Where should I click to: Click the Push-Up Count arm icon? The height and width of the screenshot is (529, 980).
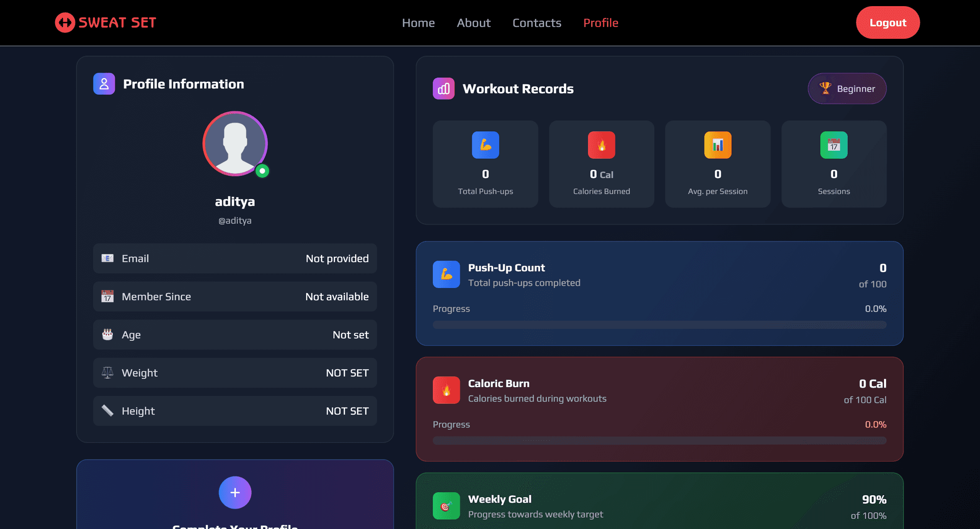pyautogui.click(x=447, y=274)
